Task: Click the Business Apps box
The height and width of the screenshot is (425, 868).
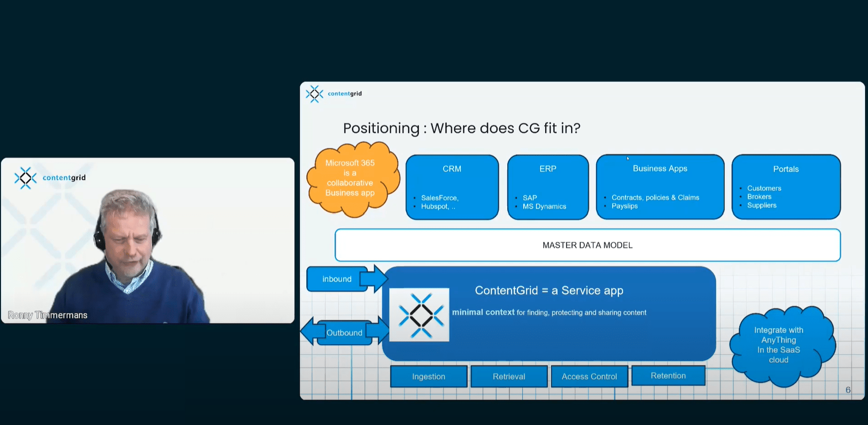Action: coord(660,187)
